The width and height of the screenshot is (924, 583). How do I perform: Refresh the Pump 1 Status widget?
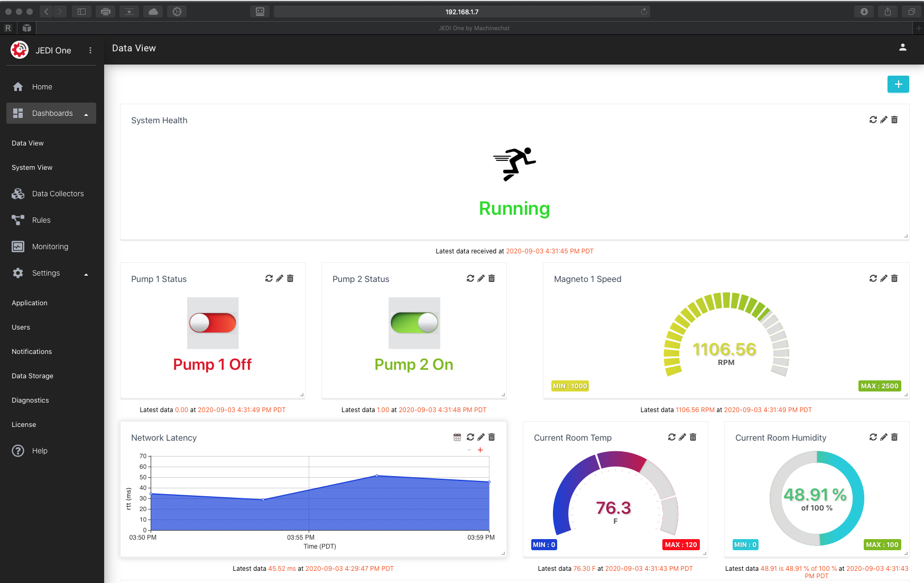(269, 278)
